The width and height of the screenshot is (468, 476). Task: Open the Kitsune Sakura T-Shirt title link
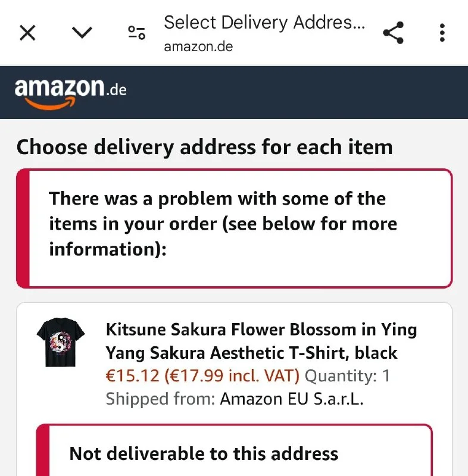(261, 341)
